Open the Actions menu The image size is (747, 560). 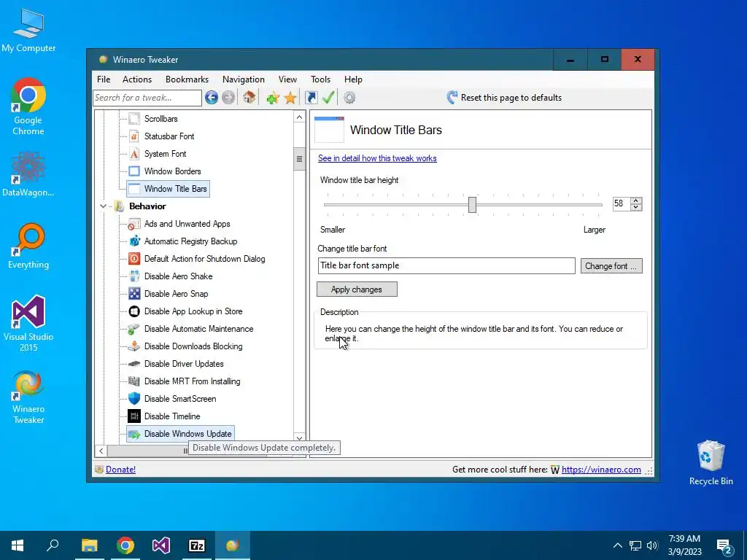click(136, 79)
